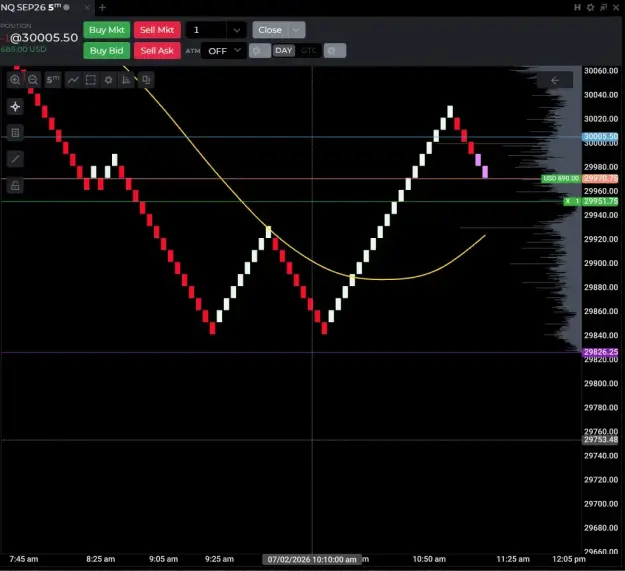
Task: Open order settings gear right of GTC
Action: coord(334,51)
